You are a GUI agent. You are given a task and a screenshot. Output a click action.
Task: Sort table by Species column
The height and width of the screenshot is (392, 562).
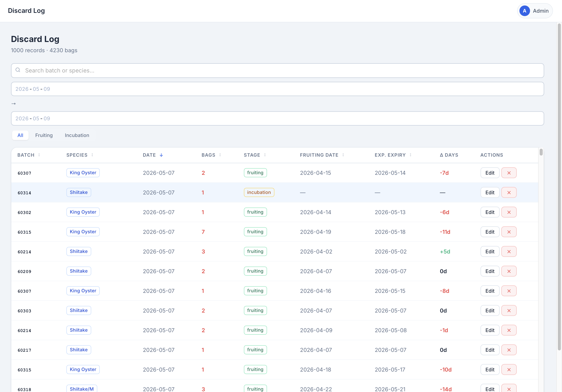[80, 155]
